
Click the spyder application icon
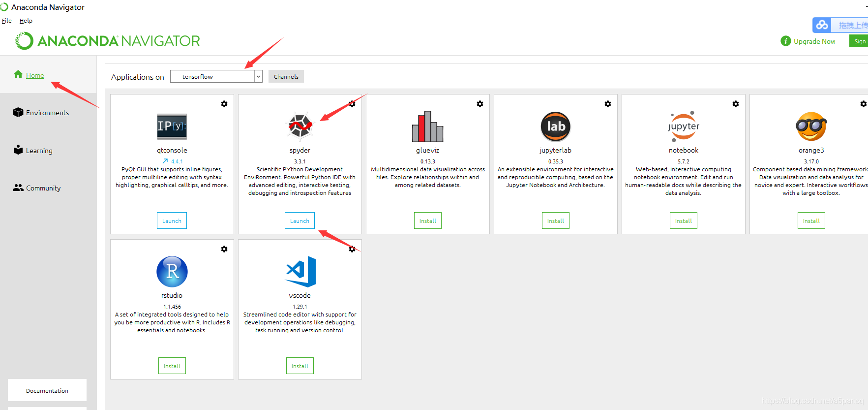pyautogui.click(x=300, y=126)
